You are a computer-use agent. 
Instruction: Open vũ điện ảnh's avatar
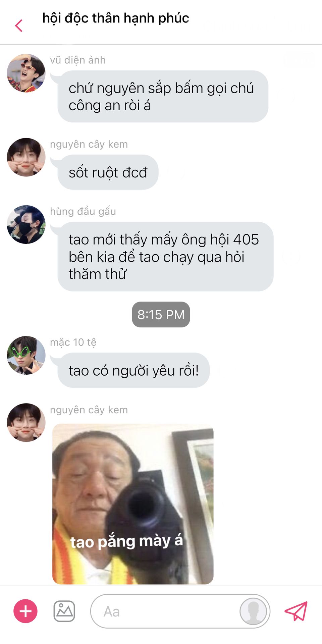pyautogui.click(x=26, y=73)
